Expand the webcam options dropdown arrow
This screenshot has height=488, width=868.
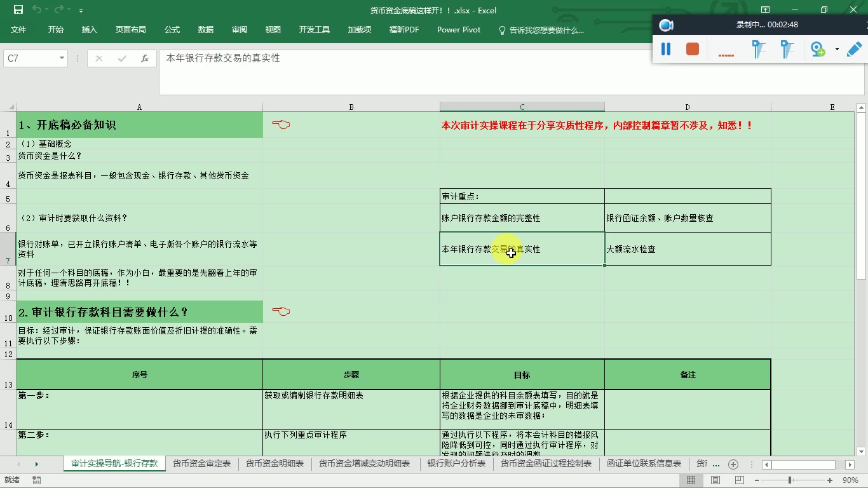[x=837, y=49]
